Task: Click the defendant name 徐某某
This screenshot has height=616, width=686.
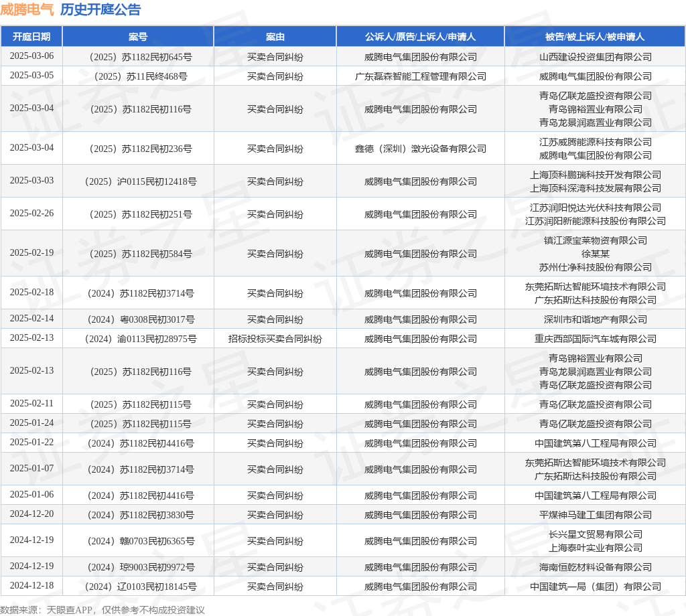Action: [596, 254]
